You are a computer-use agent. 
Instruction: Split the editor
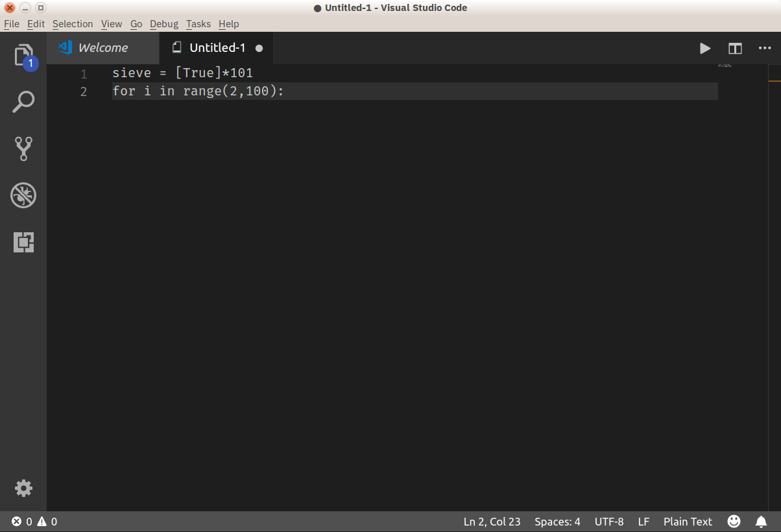[x=735, y=48]
